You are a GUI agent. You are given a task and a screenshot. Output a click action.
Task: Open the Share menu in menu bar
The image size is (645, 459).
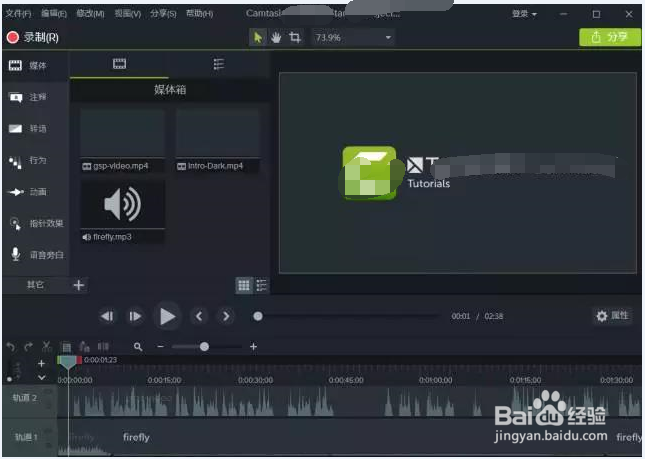point(163,14)
